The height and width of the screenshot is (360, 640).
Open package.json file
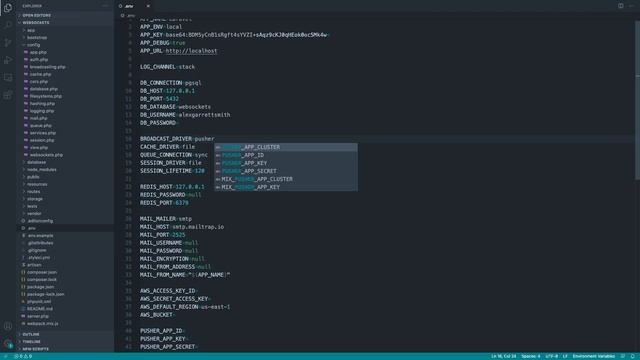(65, 287)
